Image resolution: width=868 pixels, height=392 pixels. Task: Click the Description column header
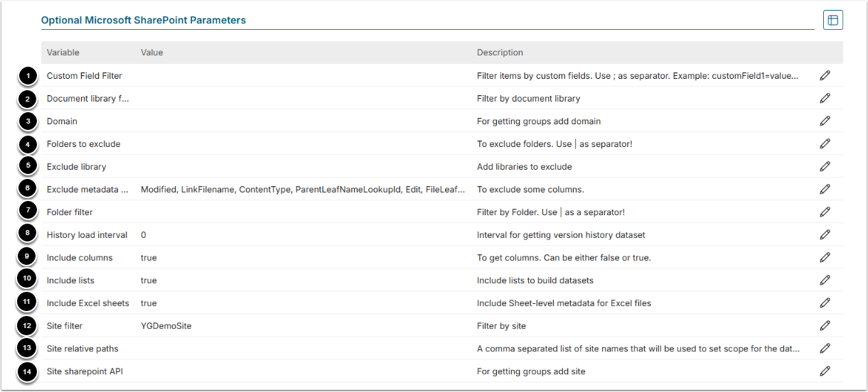coord(500,53)
